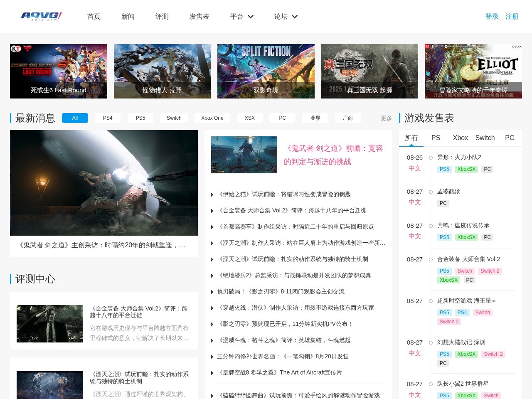Screen dimensions: 532x399
Task: Select the Switch release schedule tab
Action: (485, 138)
